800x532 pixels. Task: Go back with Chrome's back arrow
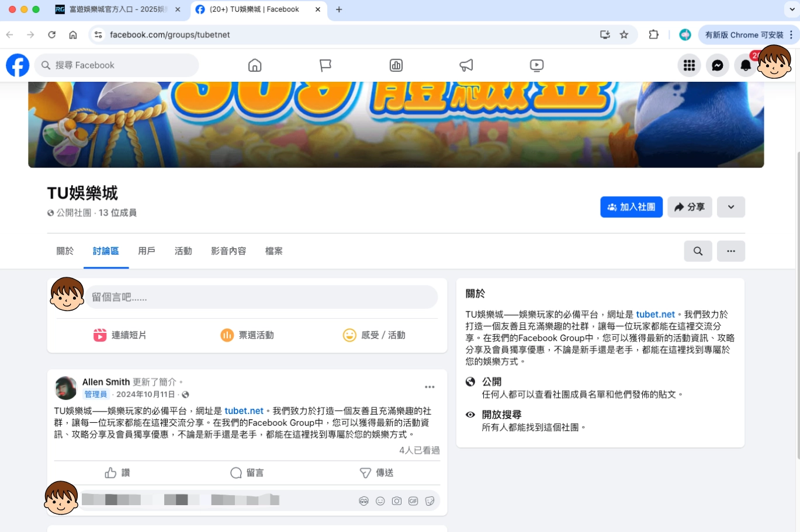[x=10, y=35]
